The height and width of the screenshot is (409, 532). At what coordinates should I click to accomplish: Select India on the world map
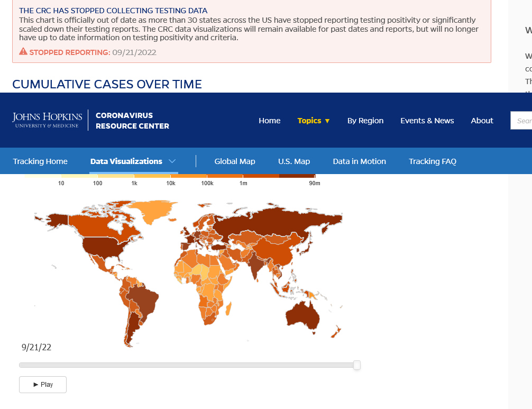(x=255, y=265)
